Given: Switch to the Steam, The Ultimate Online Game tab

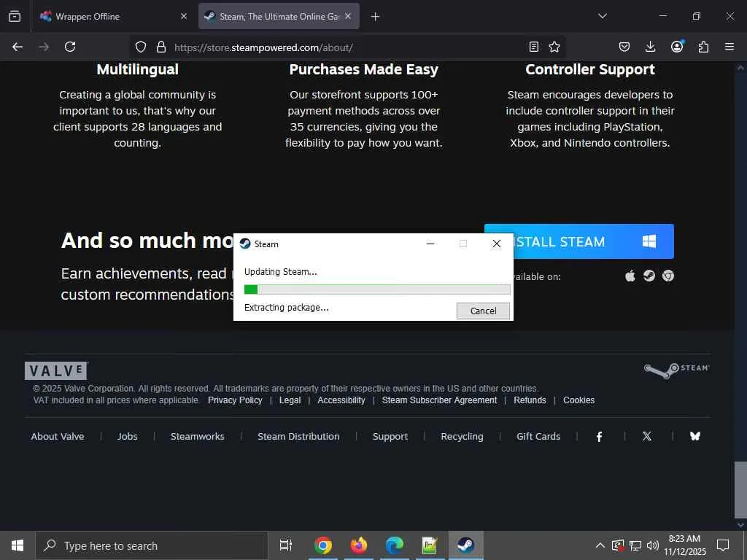Looking at the screenshot, I should click(x=279, y=16).
